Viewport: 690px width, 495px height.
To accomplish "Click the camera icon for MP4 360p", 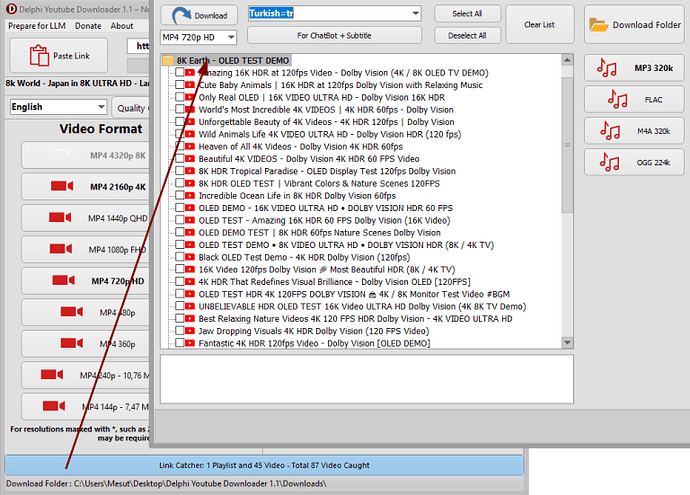I will click(x=72, y=343).
